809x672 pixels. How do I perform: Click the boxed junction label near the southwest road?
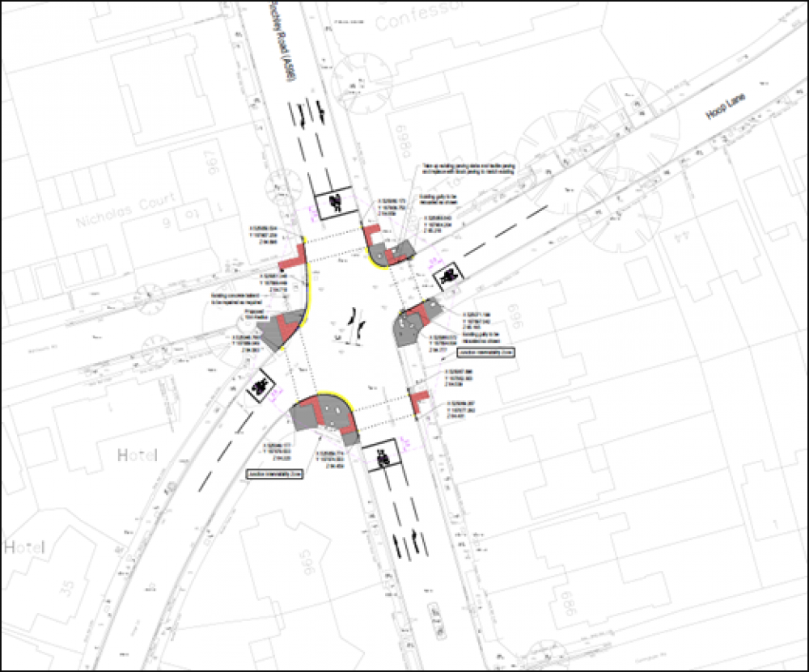tap(274, 475)
